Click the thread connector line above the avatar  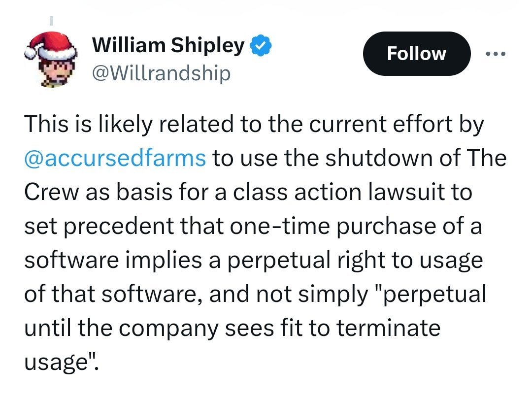(x=52, y=20)
